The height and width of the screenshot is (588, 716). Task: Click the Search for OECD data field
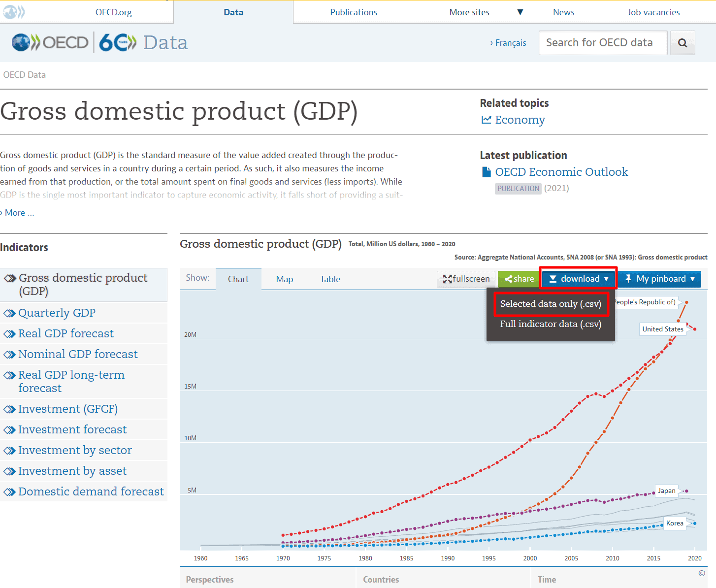coord(603,43)
